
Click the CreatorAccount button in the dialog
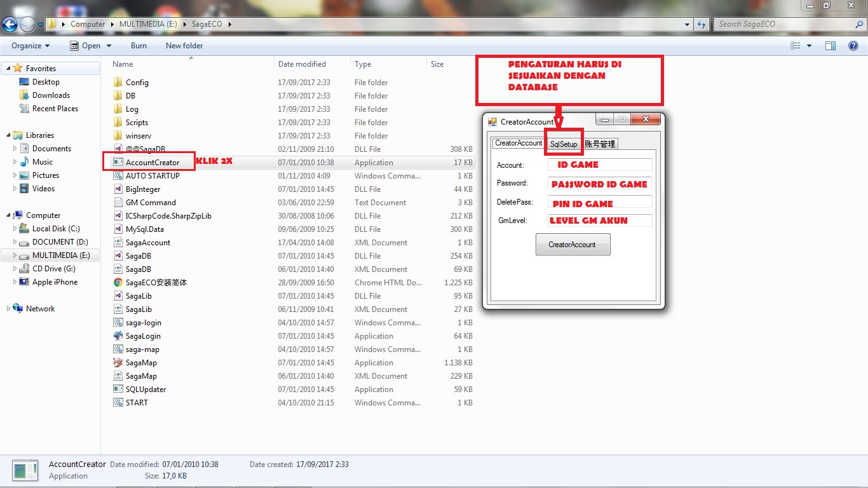(x=573, y=243)
